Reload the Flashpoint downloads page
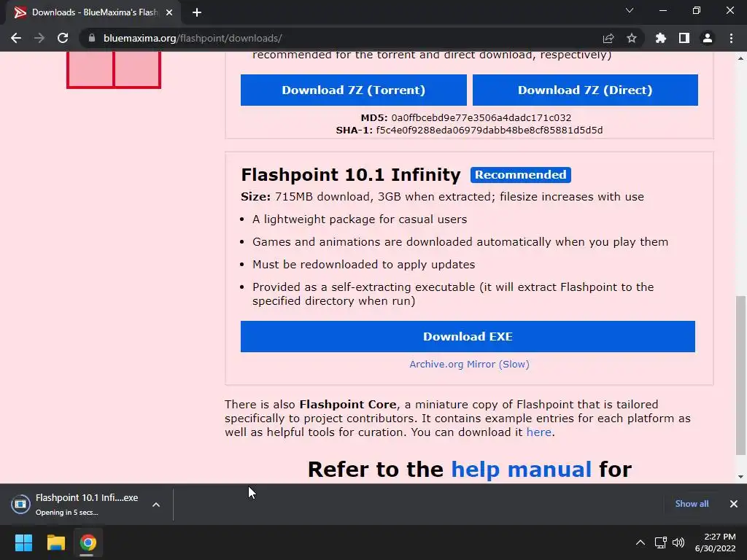This screenshot has height=560, width=747. [x=63, y=38]
